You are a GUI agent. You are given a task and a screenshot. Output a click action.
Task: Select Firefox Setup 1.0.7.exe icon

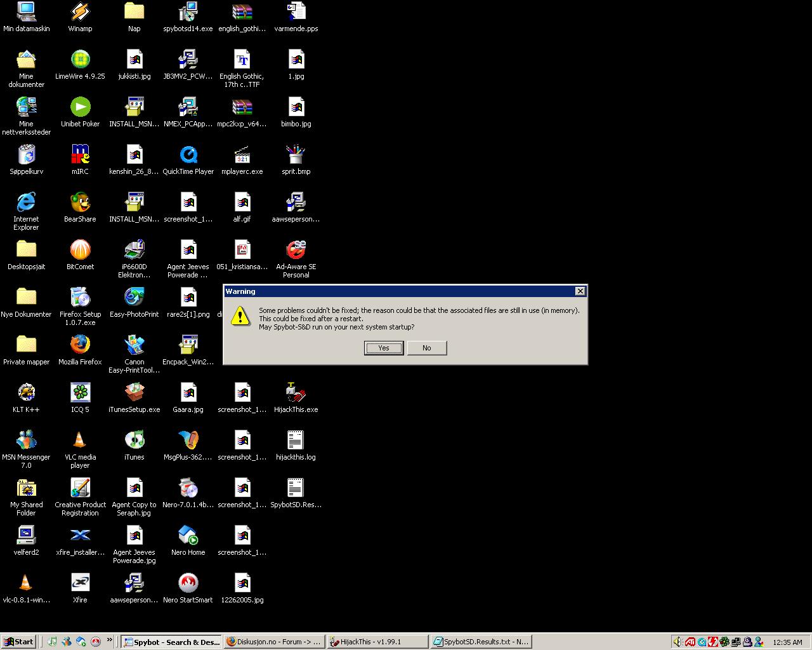coord(80,307)
